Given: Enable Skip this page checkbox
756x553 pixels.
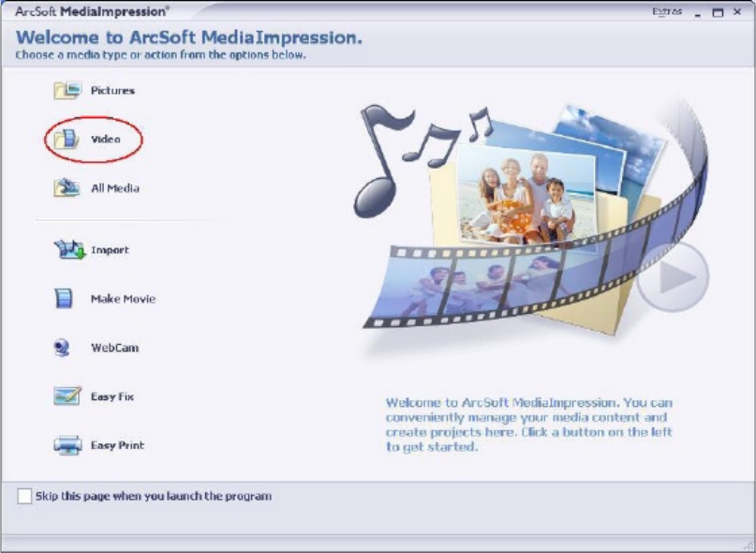Looking at the screenshot, I should click(24, 496).
